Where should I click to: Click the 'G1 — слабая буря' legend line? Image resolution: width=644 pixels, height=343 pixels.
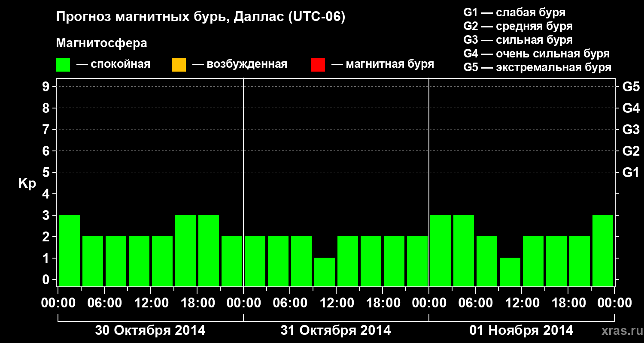click(x=514, y=12)
